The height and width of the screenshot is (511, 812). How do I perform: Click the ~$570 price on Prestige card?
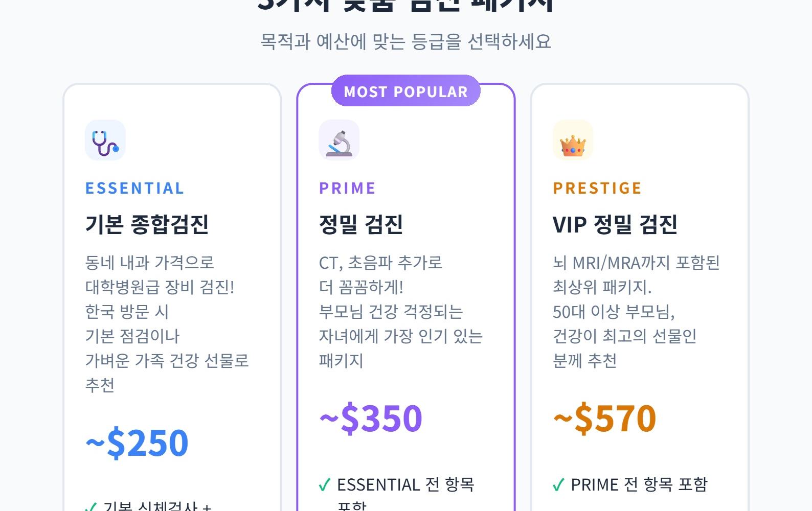(604, 418)
